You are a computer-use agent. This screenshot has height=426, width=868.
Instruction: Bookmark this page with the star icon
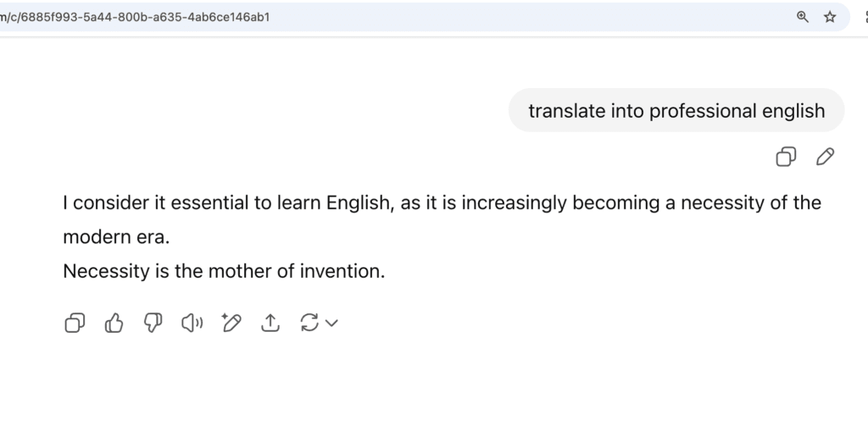coord(829,17)
